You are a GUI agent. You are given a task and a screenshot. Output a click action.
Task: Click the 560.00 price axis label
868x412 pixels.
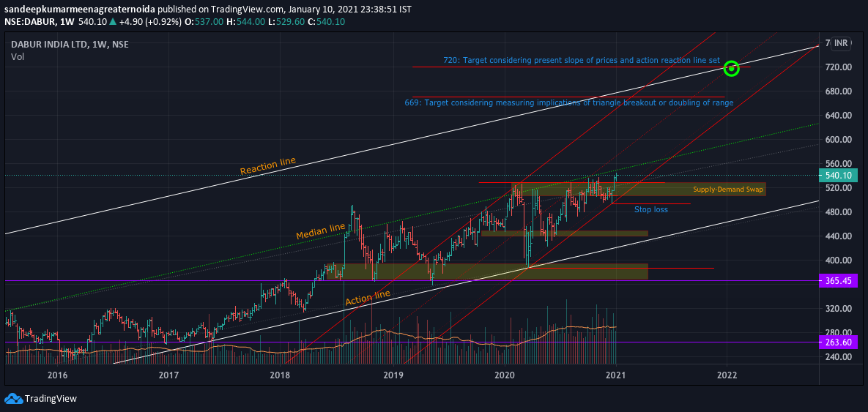click(x=837, y=164)
